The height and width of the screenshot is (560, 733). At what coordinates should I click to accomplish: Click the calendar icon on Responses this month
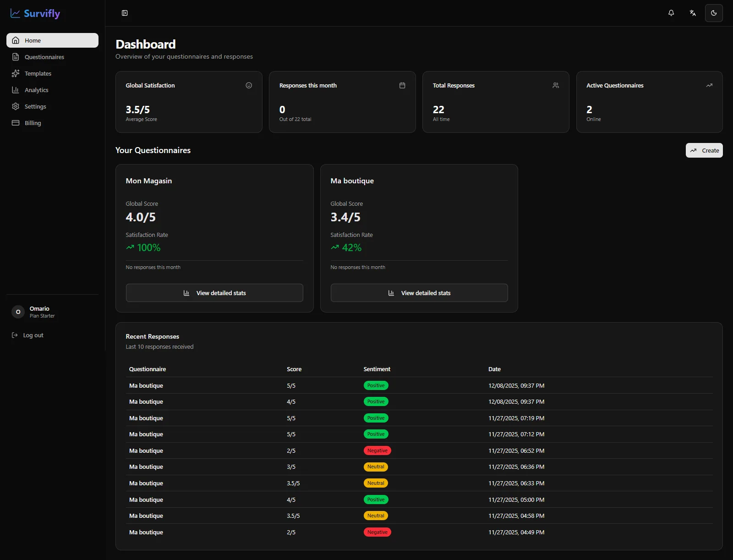click(x=402, y=86)
